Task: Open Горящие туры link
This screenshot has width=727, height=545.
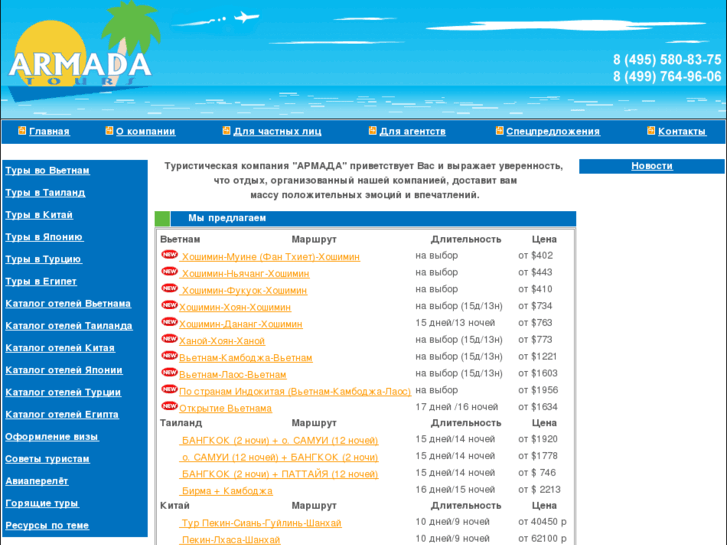Action: coord(42,503)
